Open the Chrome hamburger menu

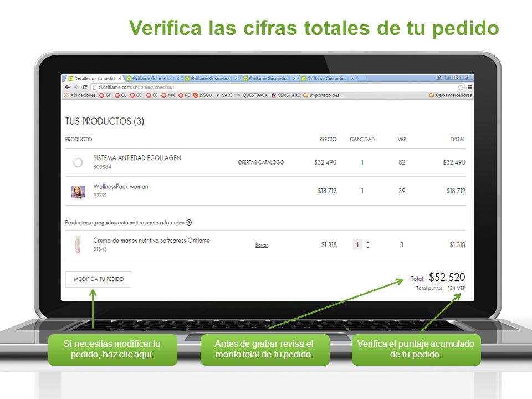click(x=469, y=87)
